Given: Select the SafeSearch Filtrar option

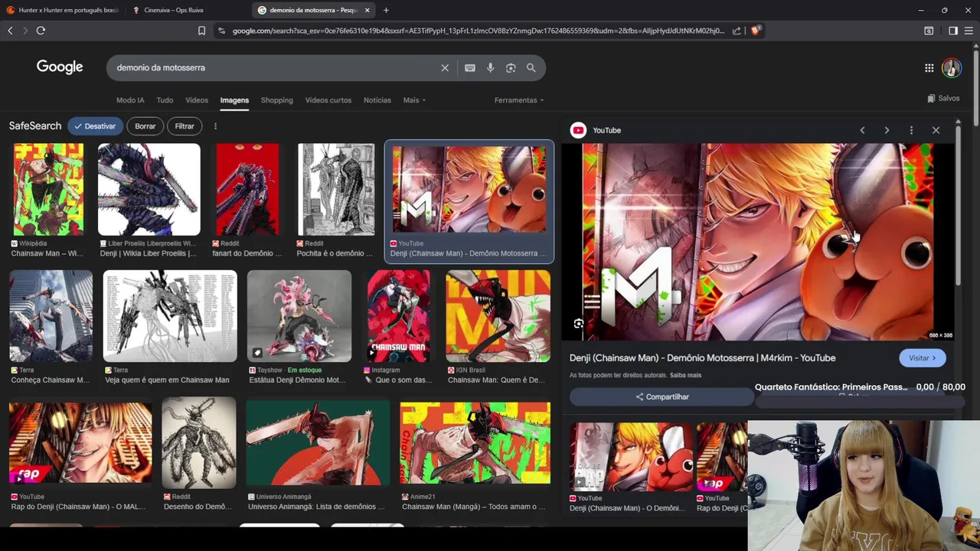Looking at the screenshot, I should coord(185,126).
